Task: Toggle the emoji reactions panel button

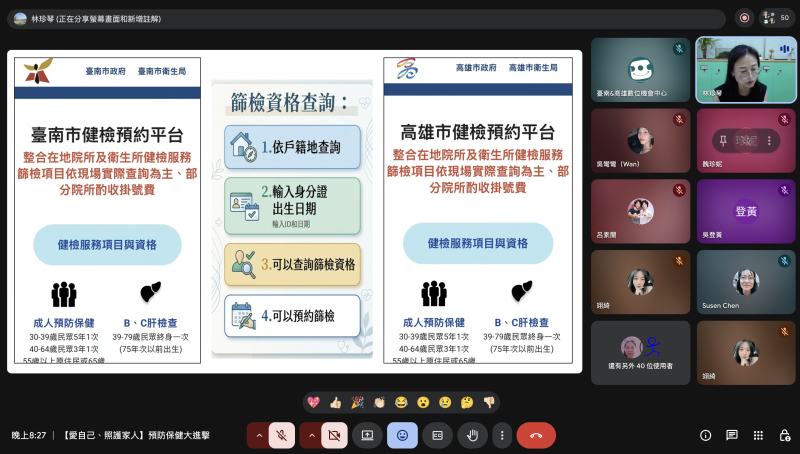Action: click(403, 435)
